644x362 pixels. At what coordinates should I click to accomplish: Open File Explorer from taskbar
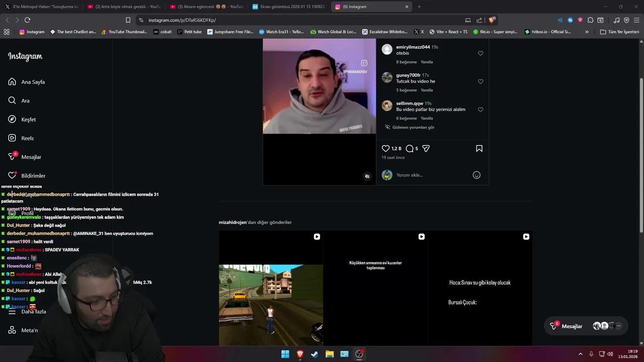(x=330, y=354)
